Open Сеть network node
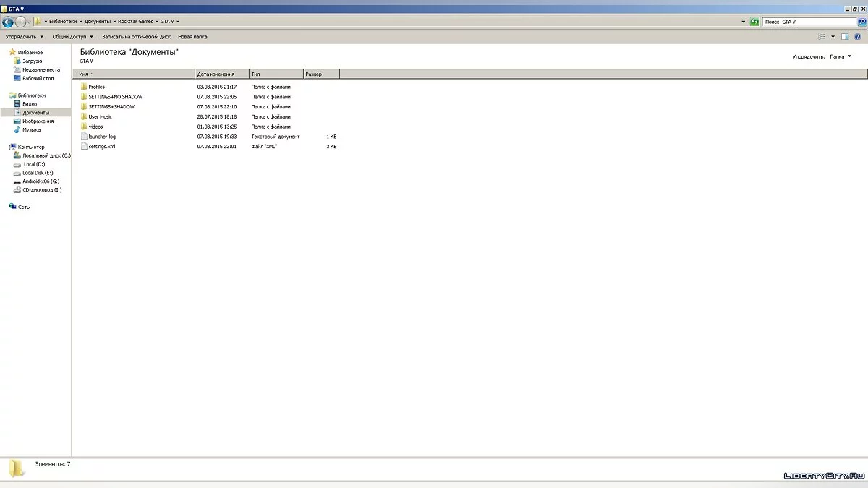This screenshot has width=868, height=488. click(20, 207)
